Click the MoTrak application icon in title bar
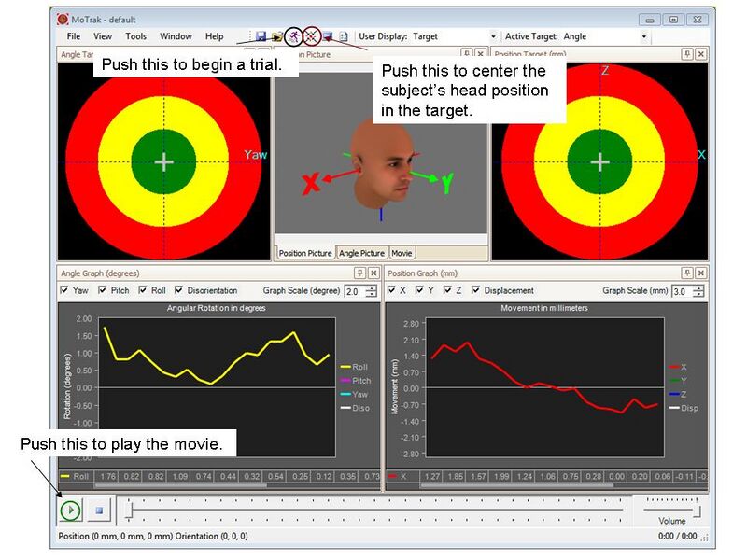Screen dimensions: 747x560 [x=63, y=20]
